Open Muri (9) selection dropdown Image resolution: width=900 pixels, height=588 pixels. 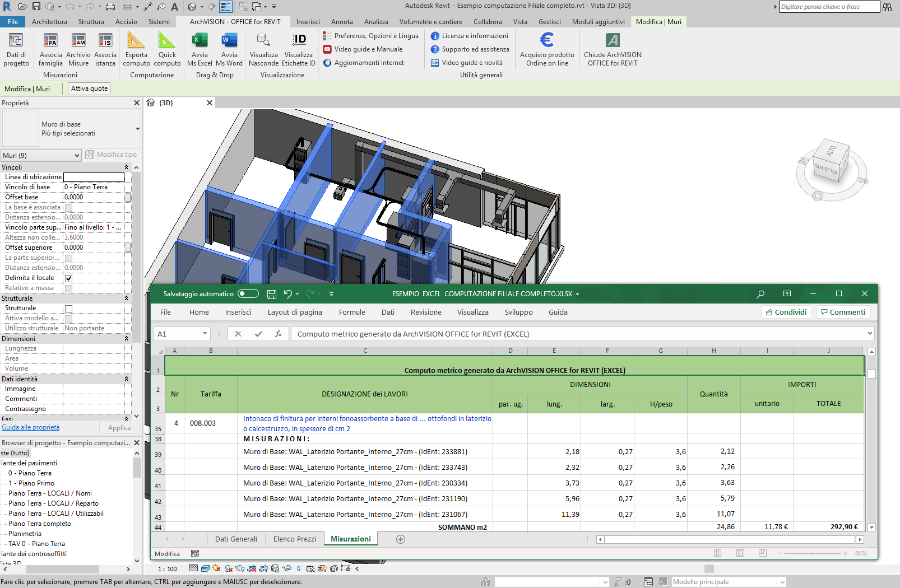41,155
